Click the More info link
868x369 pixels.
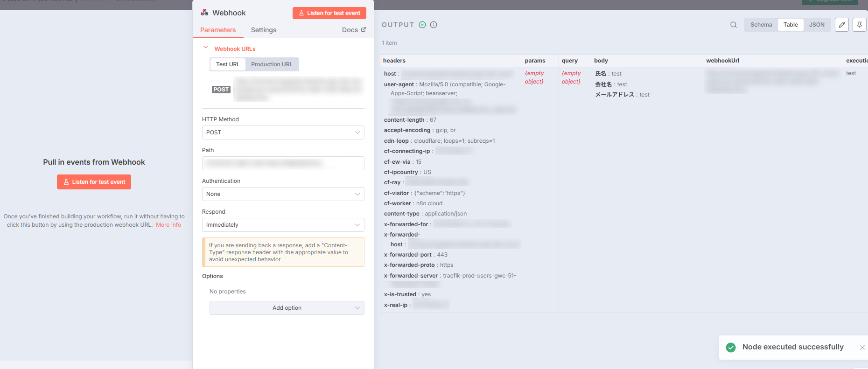coord(168,225)
